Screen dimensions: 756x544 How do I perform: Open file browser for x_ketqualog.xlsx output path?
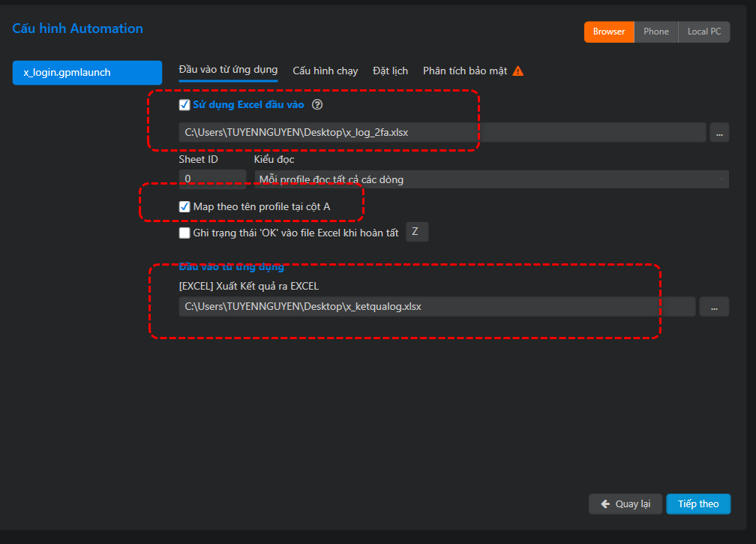coord(714,307)
